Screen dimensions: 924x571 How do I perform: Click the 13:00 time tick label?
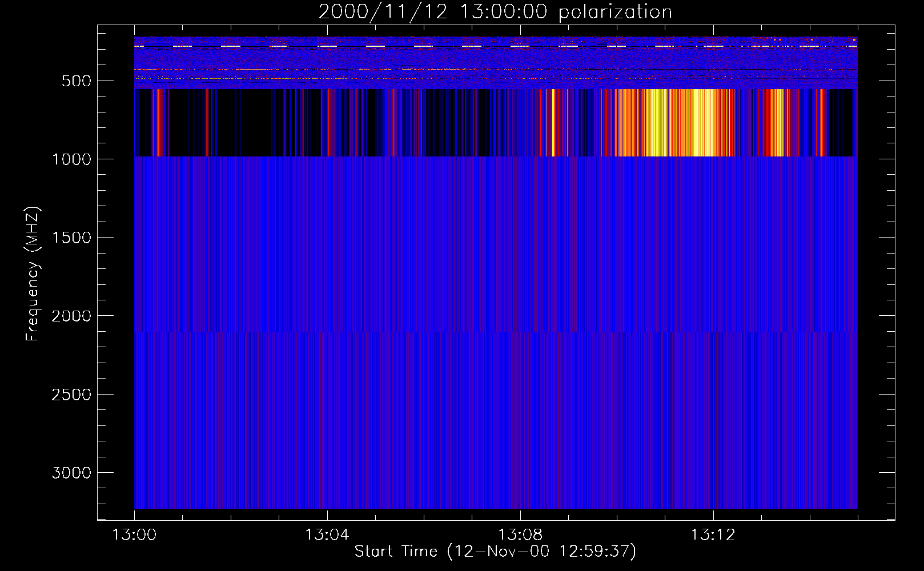pos(134,535)
